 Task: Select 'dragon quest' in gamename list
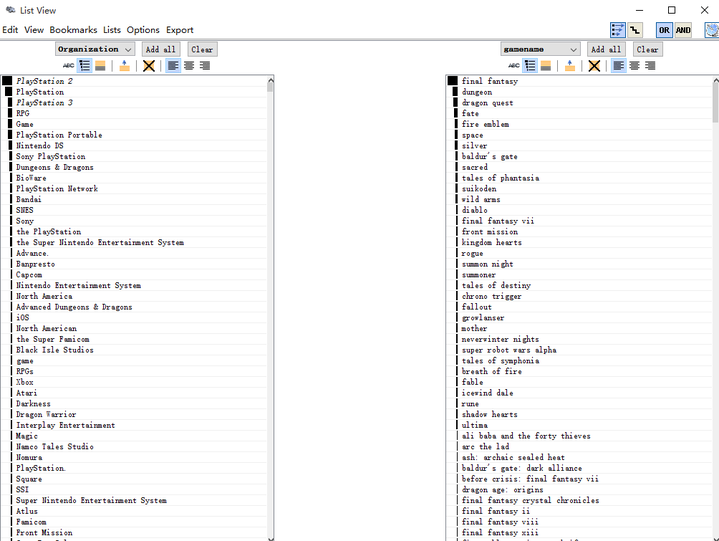pos(580,103)
